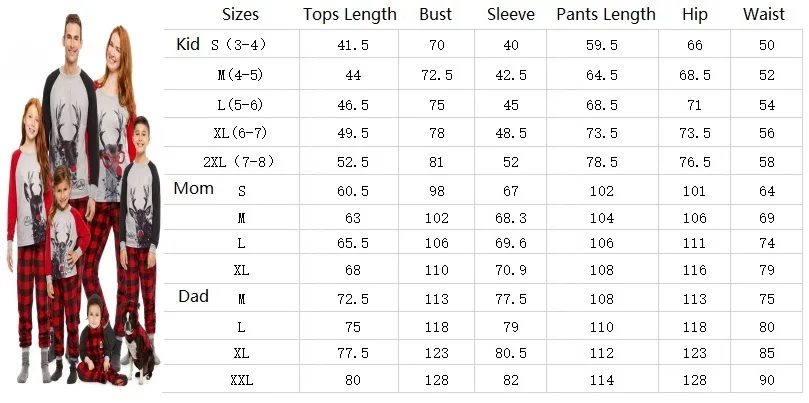Select the Dad XXL size label
Viewport: 809px width, 403px height.
pyautogui.click(x=241, y=381)
